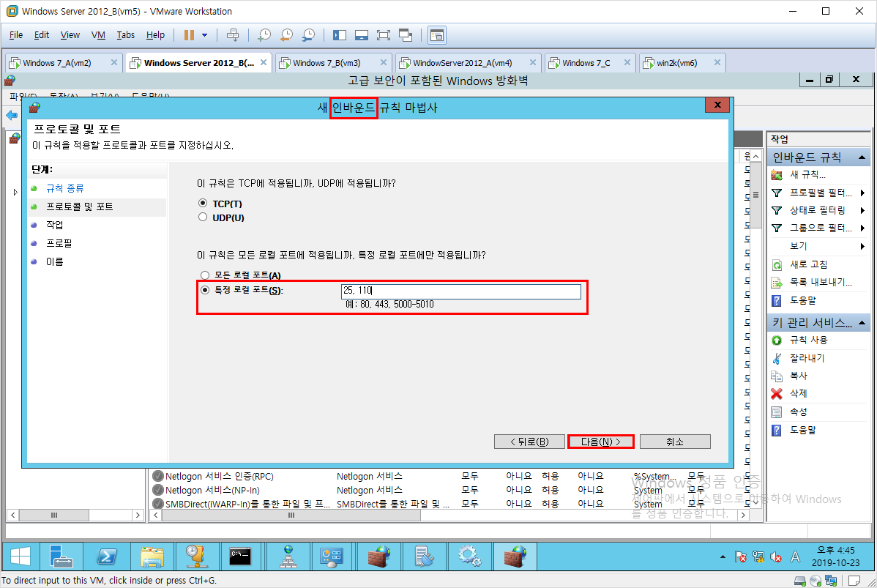
Task: Click 잘라내기 cut action
Action: coord(807,358)
